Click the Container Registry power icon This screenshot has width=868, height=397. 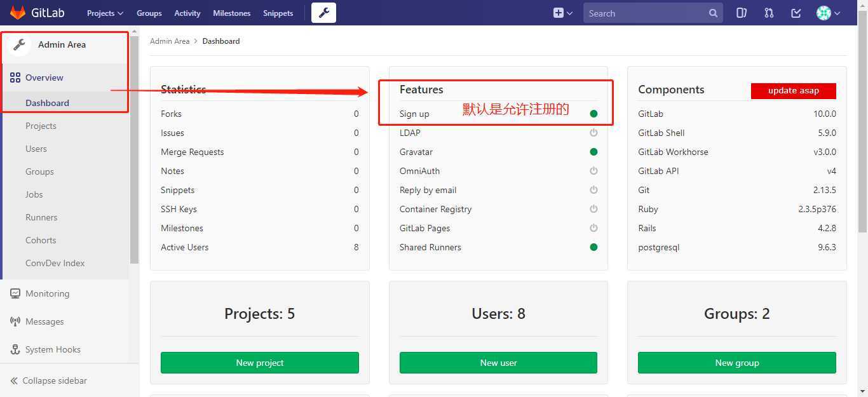(593, 209)
